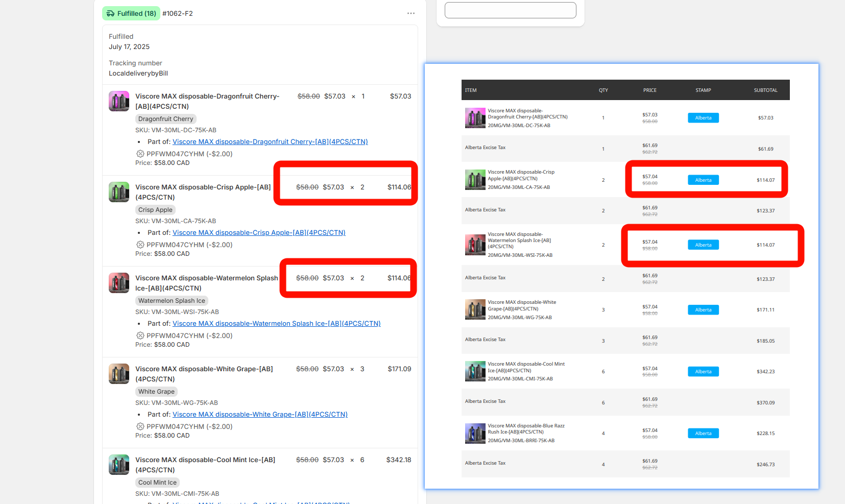Click the 'Crisp Apple' variant tag
This screenshot has height=504, width=845.
155,210
